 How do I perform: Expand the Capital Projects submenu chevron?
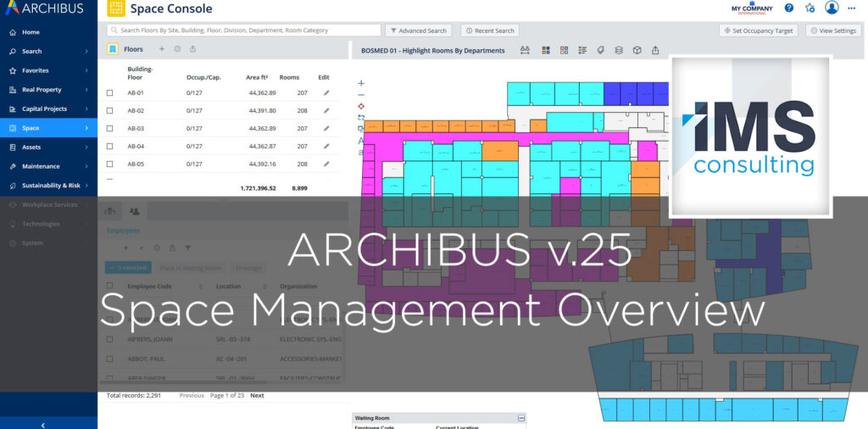pyautogui.click(x=86, y=109)
